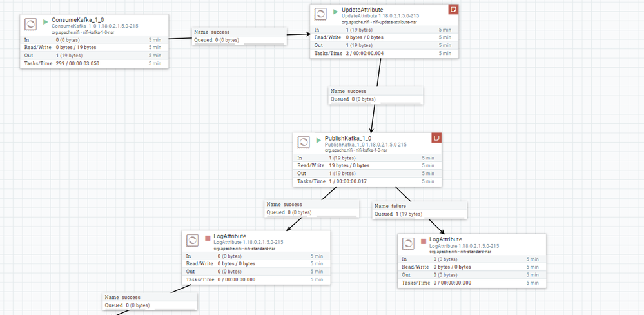This screenshot has width=644, height=315.
Task: Click the 'PublishKafka_1_0 1.18.0.2.1.5.0-215' version text
Action: click(366, 145)
